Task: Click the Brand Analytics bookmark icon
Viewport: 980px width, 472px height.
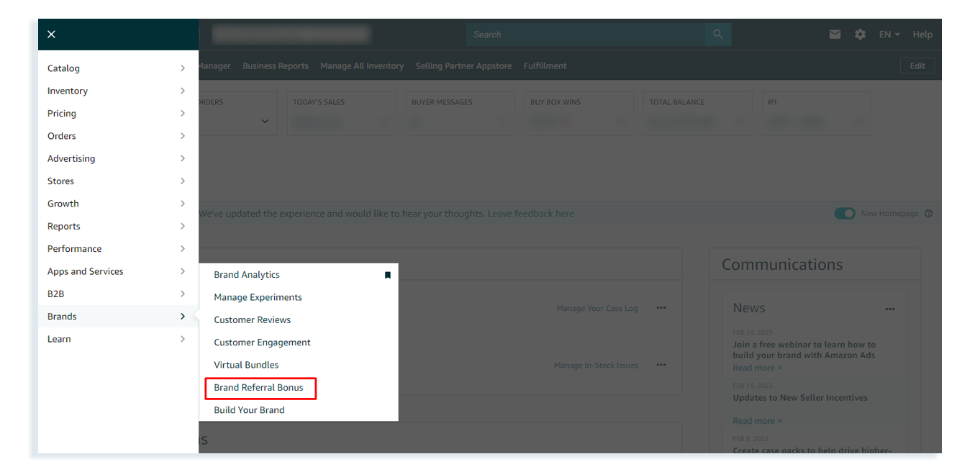Action: [388, 275]
